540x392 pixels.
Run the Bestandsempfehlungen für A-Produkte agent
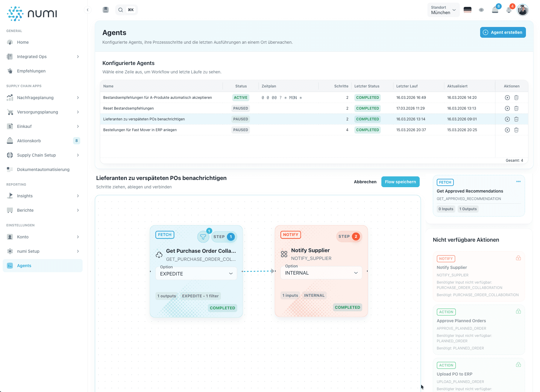[x=507, y=98]
